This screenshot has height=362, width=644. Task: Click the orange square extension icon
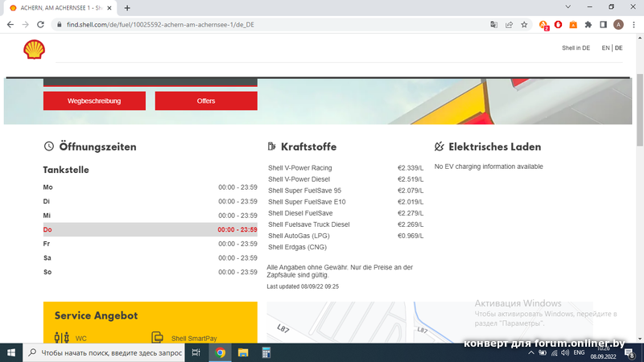[573, 25]
